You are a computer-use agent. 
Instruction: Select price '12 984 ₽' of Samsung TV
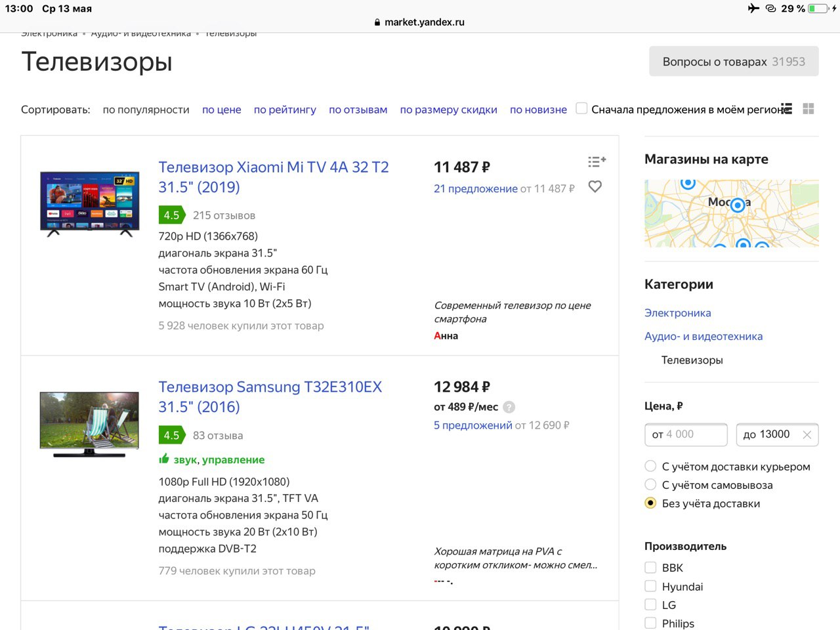[462, 387]
